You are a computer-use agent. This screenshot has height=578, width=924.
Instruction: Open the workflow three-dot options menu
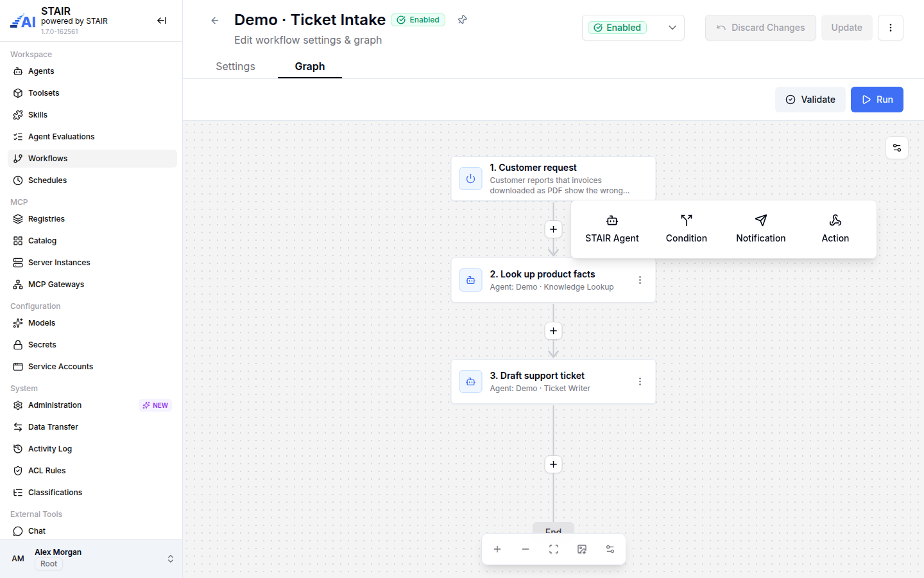[890, 28]
